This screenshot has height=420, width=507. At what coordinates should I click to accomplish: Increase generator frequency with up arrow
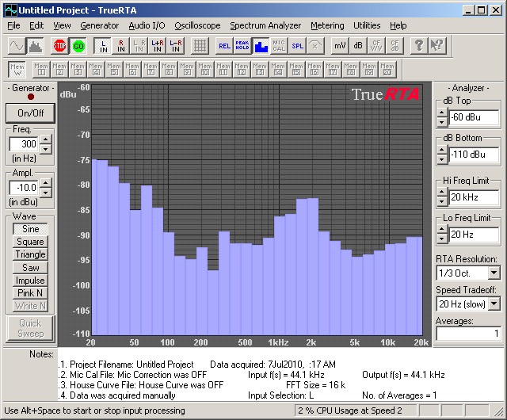[45, 140]
